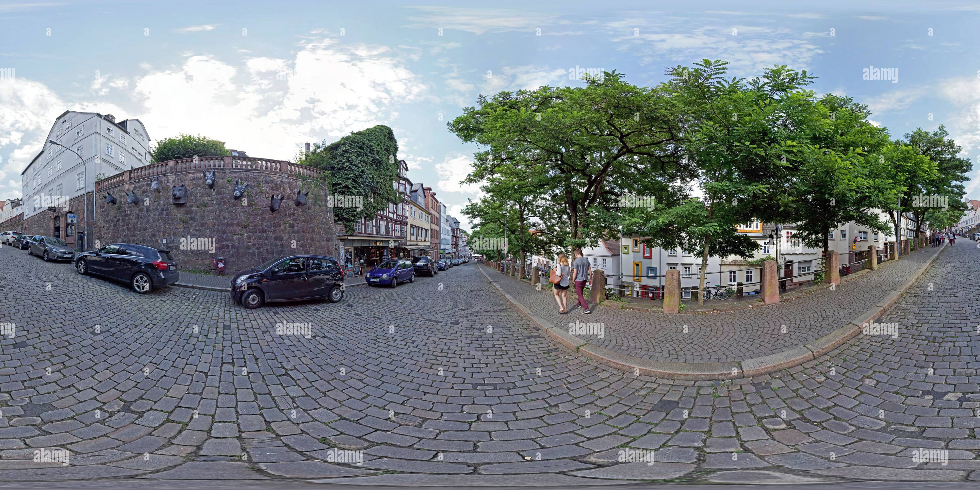Select the BOHNE shop sign
The height and width of the screenshot is (490, 980).
(x=378, y=243)
